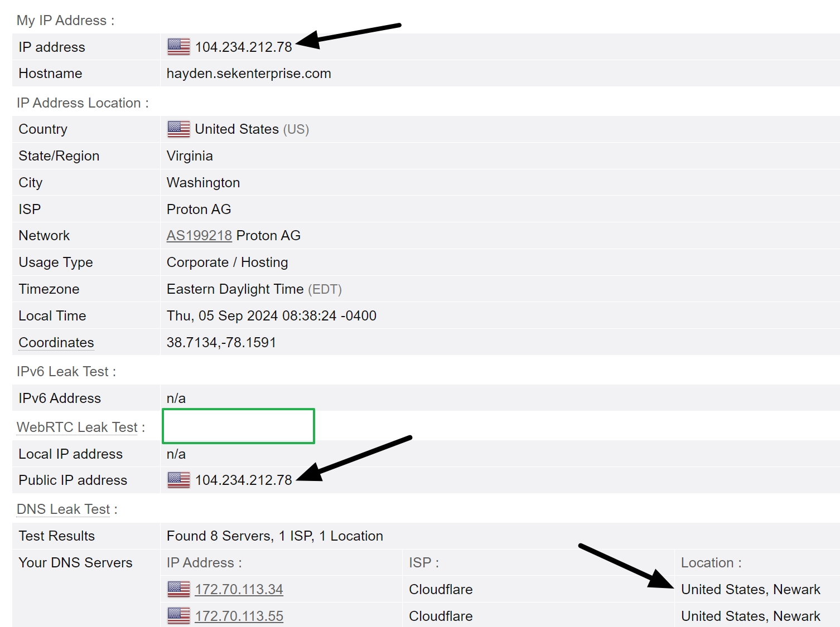Select the IP address 104.234.212.78

coord(244,47)
